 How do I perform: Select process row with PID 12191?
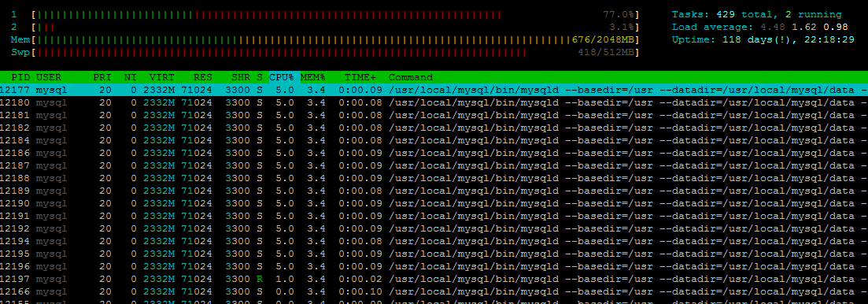click(434, 216)
